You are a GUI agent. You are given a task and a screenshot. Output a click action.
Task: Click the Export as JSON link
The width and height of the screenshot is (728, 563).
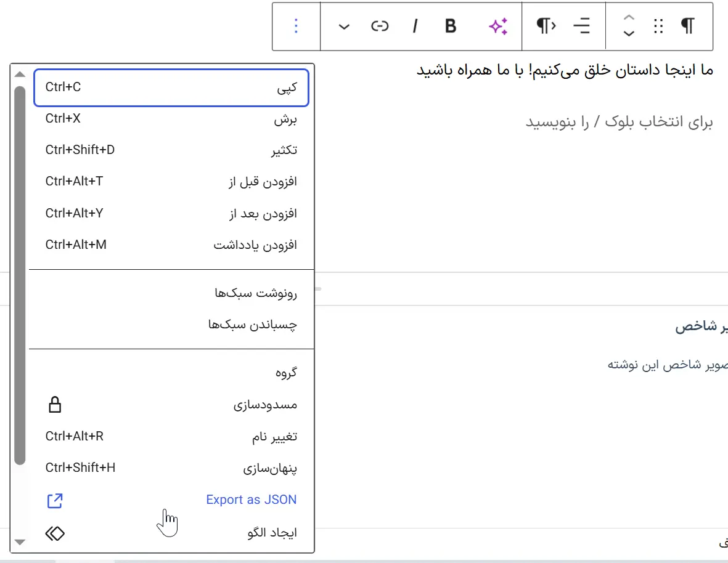251,500
